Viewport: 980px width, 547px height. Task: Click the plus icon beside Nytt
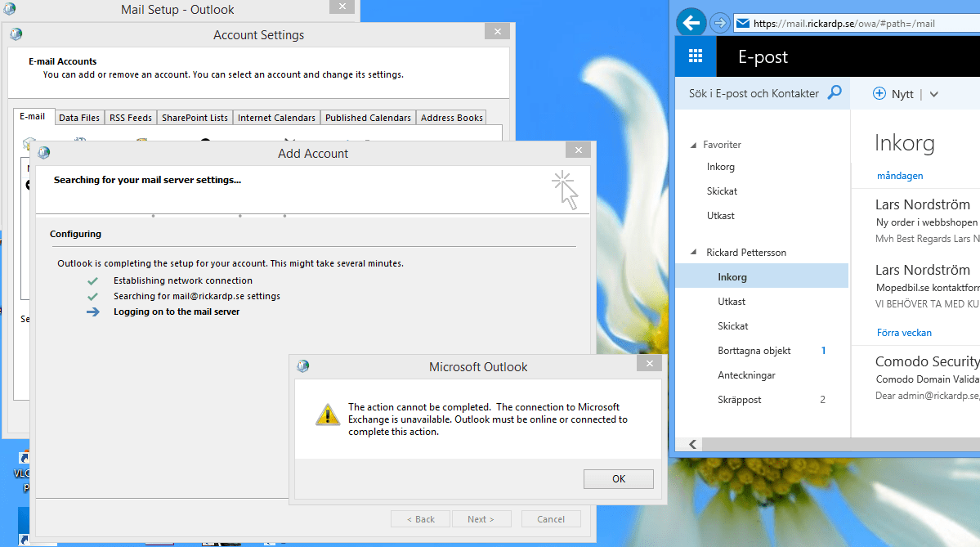pyautogui.click(x=879, y=93)
